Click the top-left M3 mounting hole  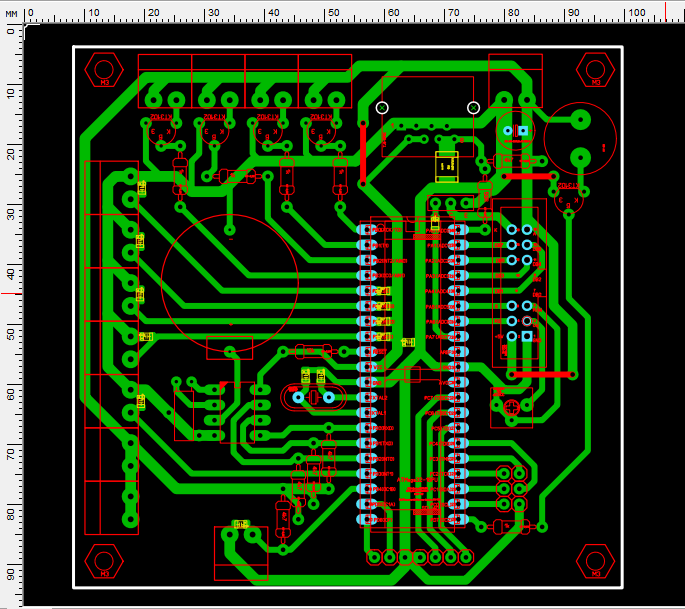(x=104, y=68)
